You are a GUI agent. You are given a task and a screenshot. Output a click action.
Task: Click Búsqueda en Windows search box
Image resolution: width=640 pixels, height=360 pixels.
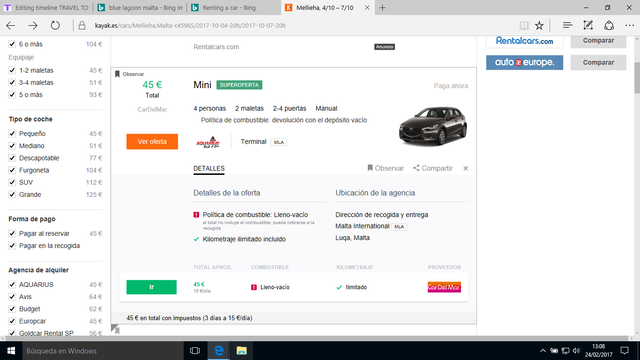click(102, 351)
